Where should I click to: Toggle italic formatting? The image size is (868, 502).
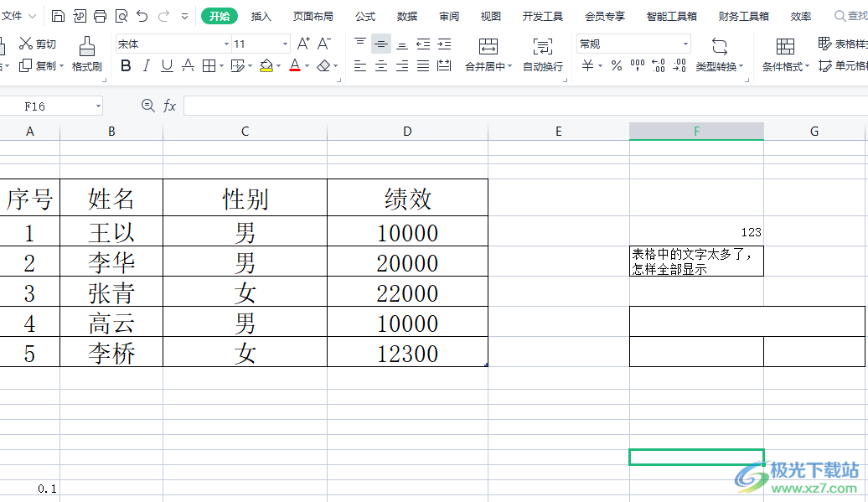click(x=146, y=66)
